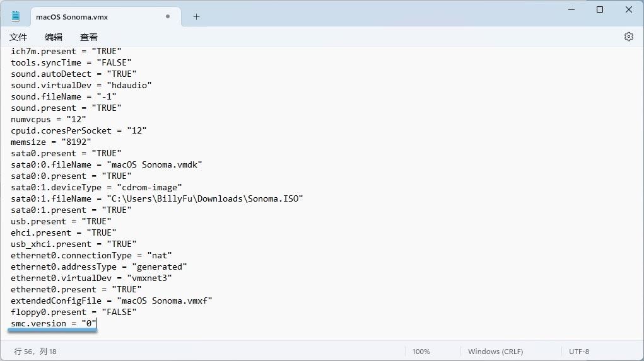Click the Notepad app icon in title bar
Image resolution: width=644 pixels, height=361 pixels.
(16, 16)
